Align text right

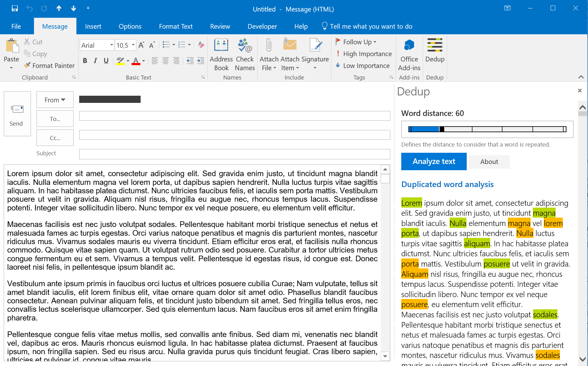(176, 61)
